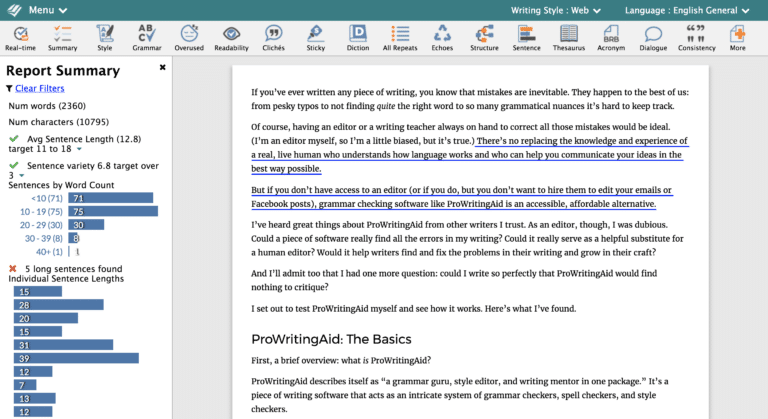
Task: Check for Clichés
Action: click(x=273, y=38)
